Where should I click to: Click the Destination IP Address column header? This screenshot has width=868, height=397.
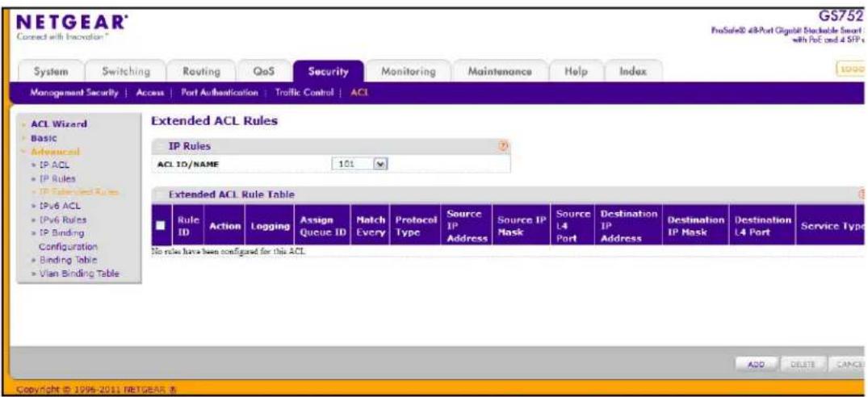pyautogui.click(x=629, y=226)
